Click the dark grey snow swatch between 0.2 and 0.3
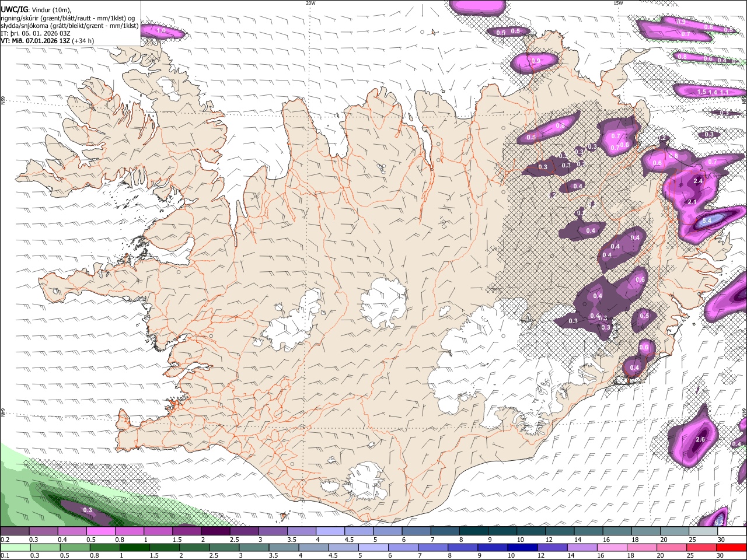 15,531
